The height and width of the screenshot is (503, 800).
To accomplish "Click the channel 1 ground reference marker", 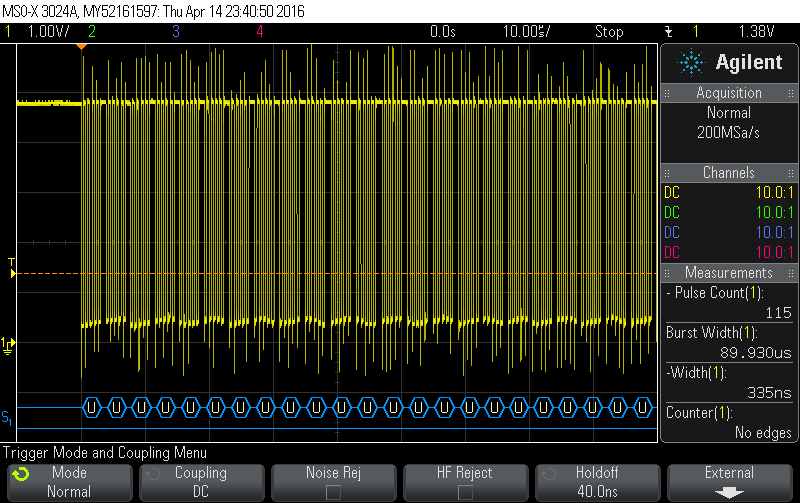I will (x=8, y=344).
